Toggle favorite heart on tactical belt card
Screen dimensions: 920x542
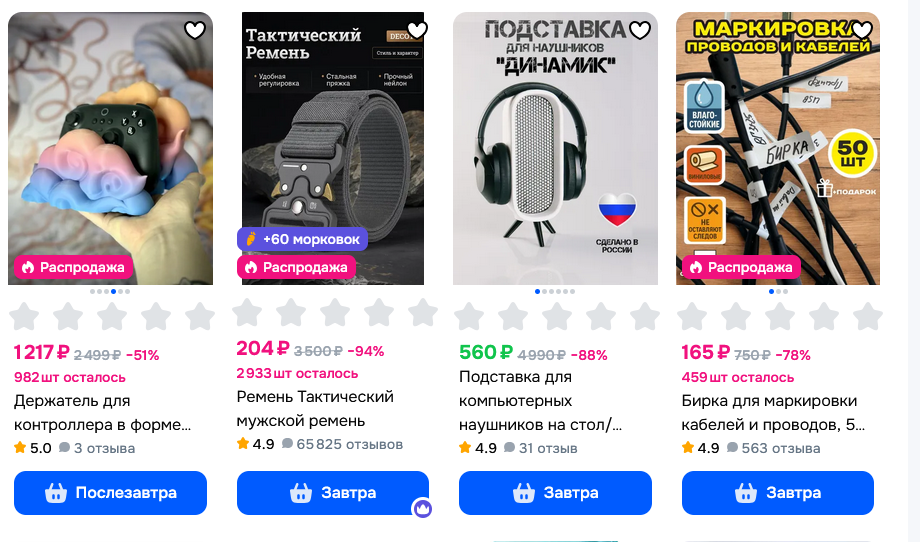click(x=417, y=30)
